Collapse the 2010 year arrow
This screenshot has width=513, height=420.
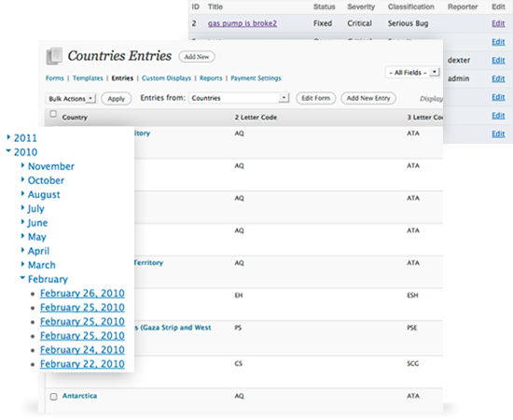pyautogui.click(x=8, y=151)
